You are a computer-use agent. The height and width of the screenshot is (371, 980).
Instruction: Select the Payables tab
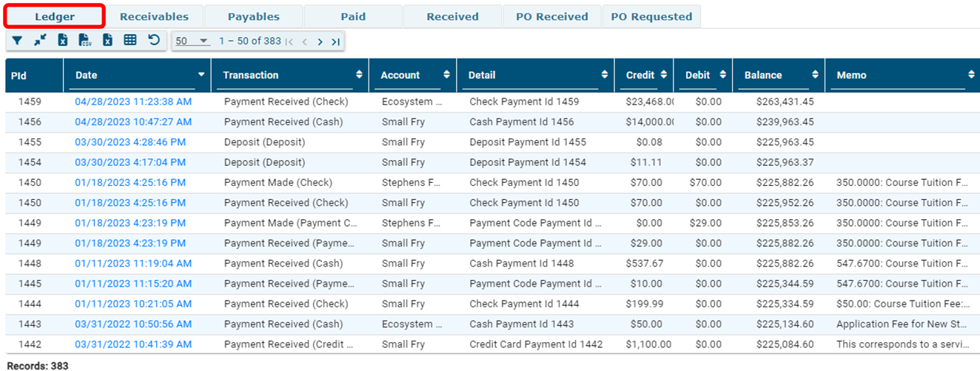pyautogui.click(x=253, y=16)
